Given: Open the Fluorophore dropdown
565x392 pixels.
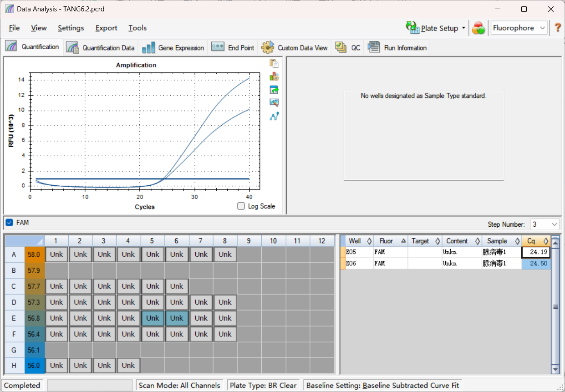Looking at the screenshot, I should [519, 28].
